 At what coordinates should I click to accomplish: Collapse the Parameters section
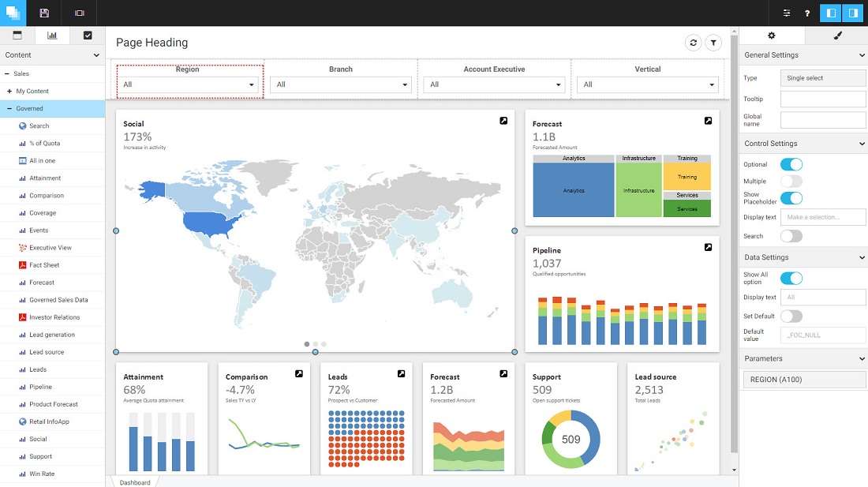[x=862, y=358]
